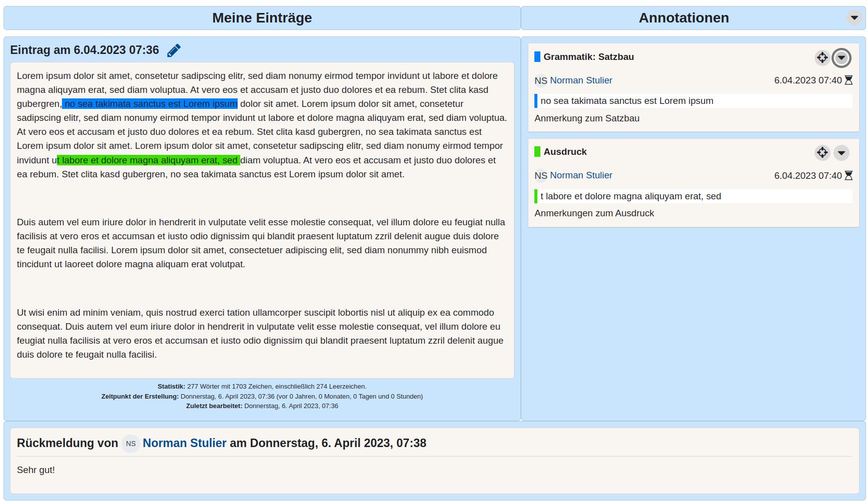Click NS avatar in Rückmeldung header
Image resolution: width=868 pixels, height=502 pixels.
131,444
